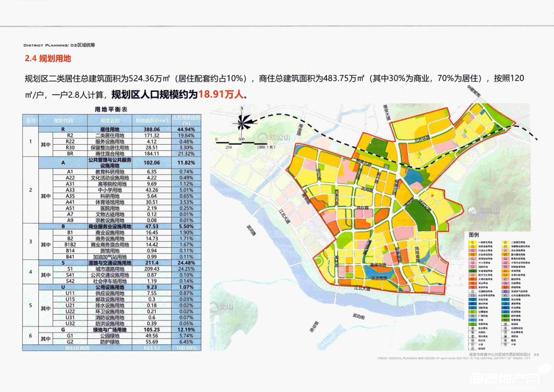Viewport: 554px width, 392px height.
Task: Click the code cell A31
Action: coord(70,184)
